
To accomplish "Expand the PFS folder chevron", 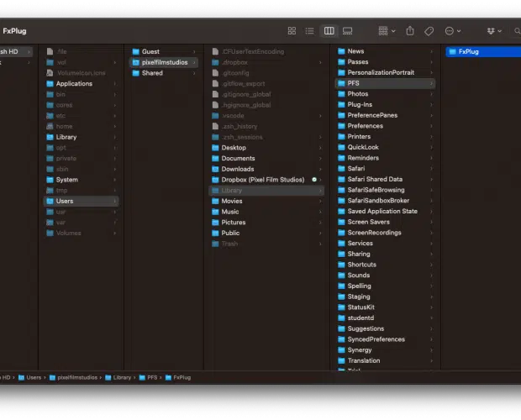I will click(431, 83).
